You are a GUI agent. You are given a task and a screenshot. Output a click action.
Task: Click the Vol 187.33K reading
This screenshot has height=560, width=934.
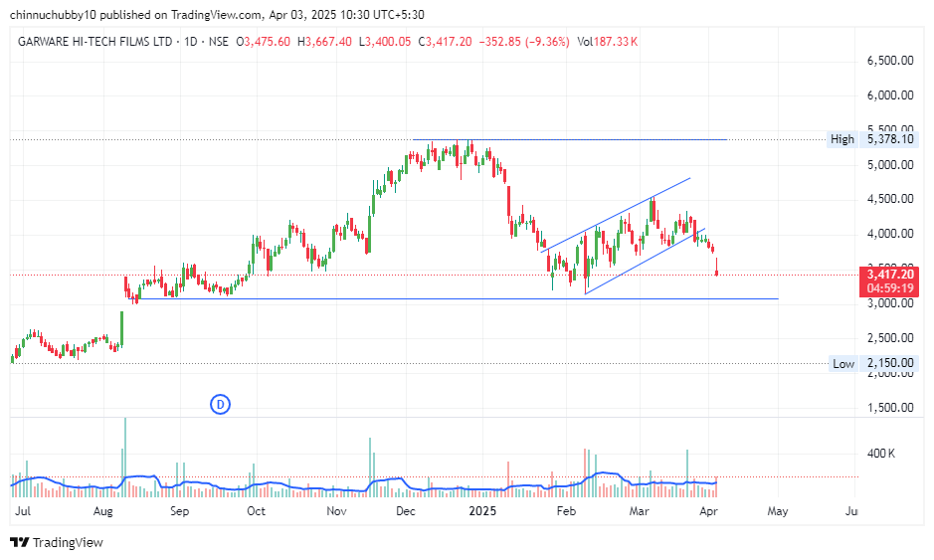[607, 42]
